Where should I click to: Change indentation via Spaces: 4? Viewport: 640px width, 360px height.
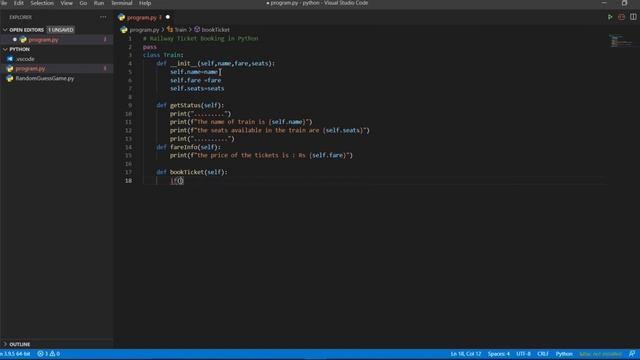(498, 354)
